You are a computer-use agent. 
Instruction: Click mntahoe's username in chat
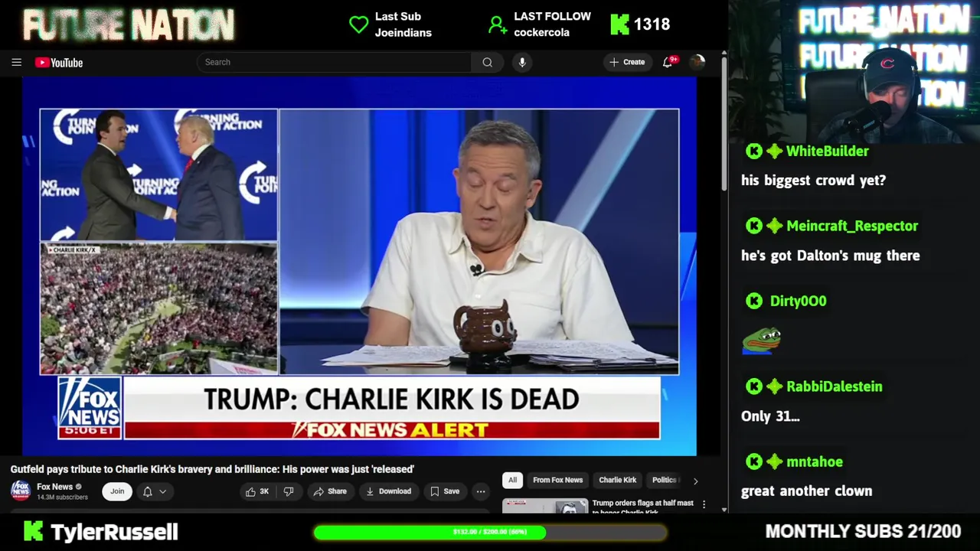click(814, 461)
